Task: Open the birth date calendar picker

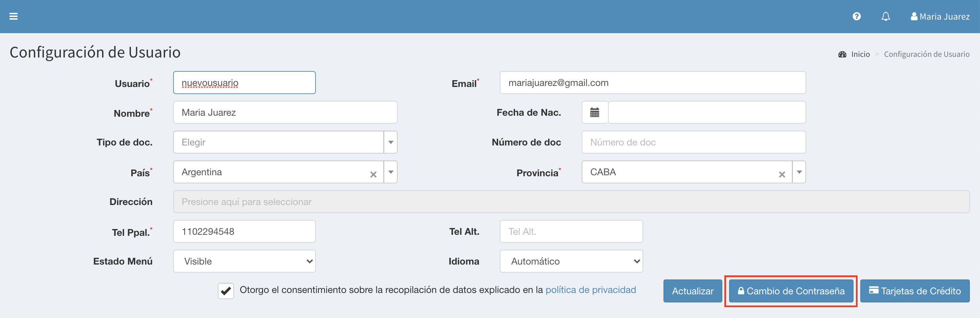Action: [594, 113]
